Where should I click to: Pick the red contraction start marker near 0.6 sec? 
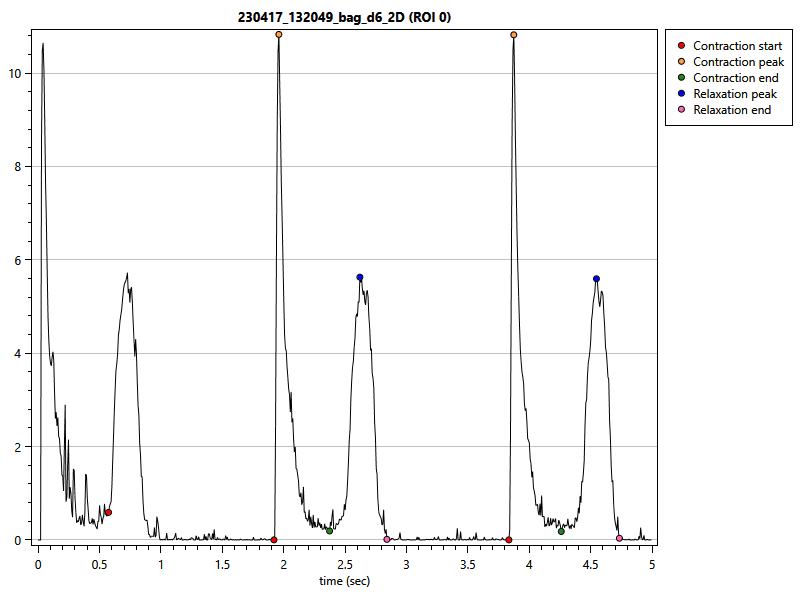point(108,512)
